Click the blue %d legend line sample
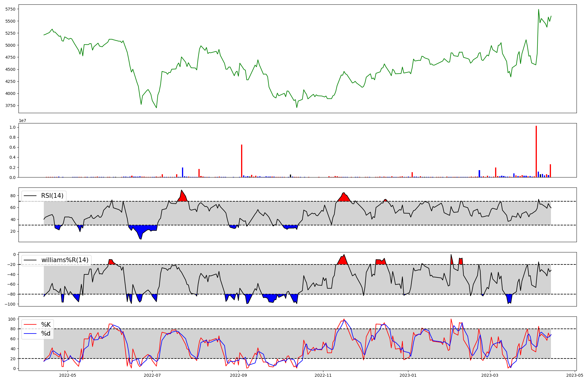 30,334
